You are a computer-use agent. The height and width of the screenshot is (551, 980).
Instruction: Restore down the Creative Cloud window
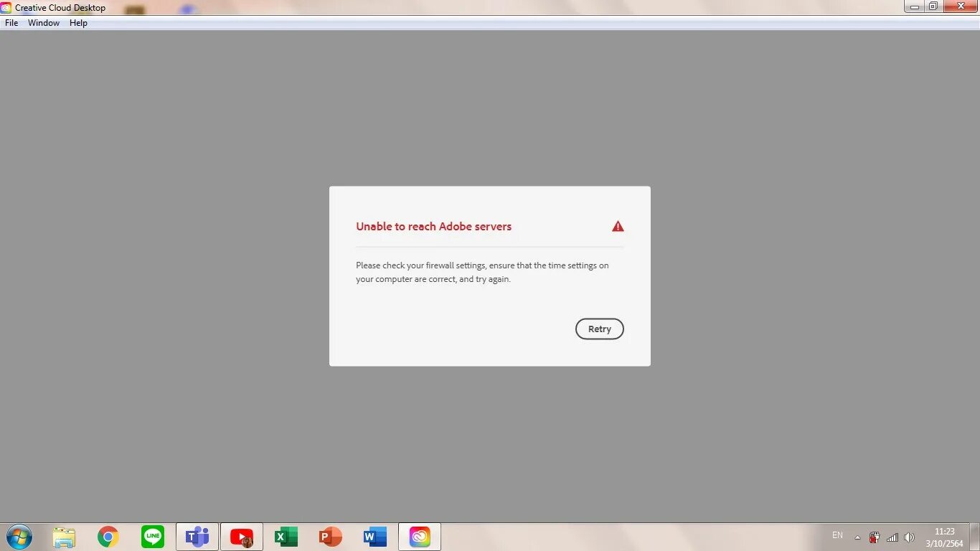(933, 6)
